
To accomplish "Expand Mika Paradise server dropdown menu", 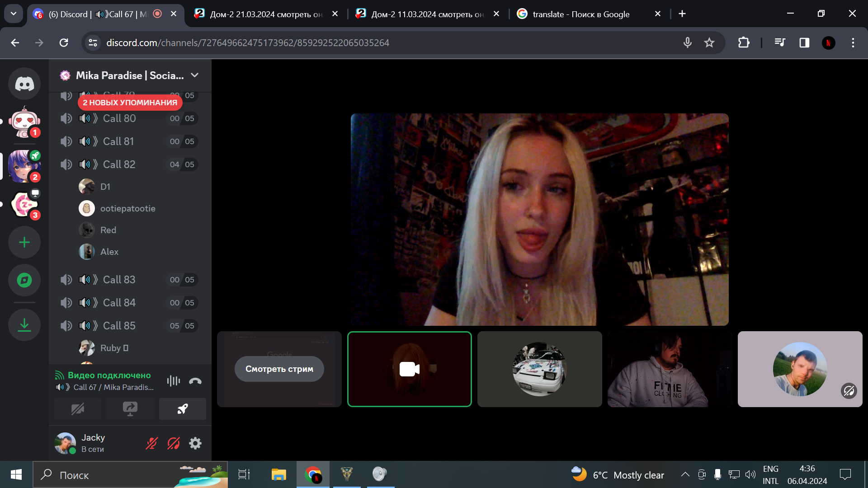I will pos(195,75).
